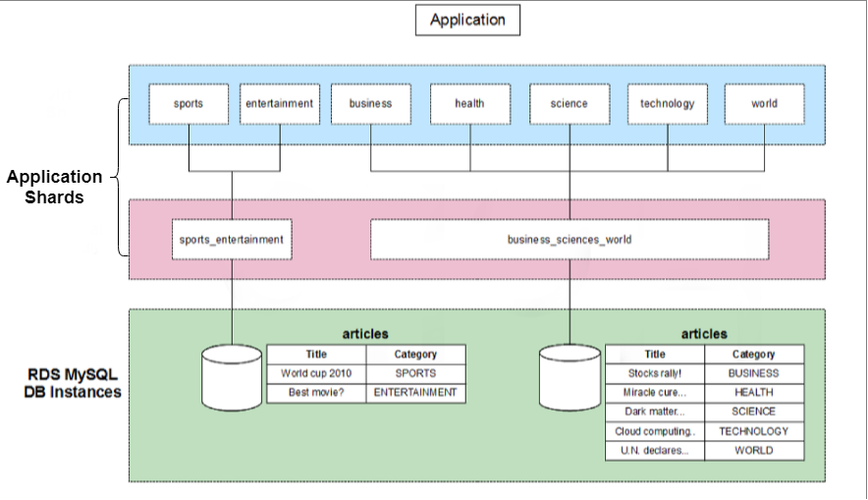The image size is (868, 500).
Task: Select the sports_entertainment combined shard
Action: 232,239
